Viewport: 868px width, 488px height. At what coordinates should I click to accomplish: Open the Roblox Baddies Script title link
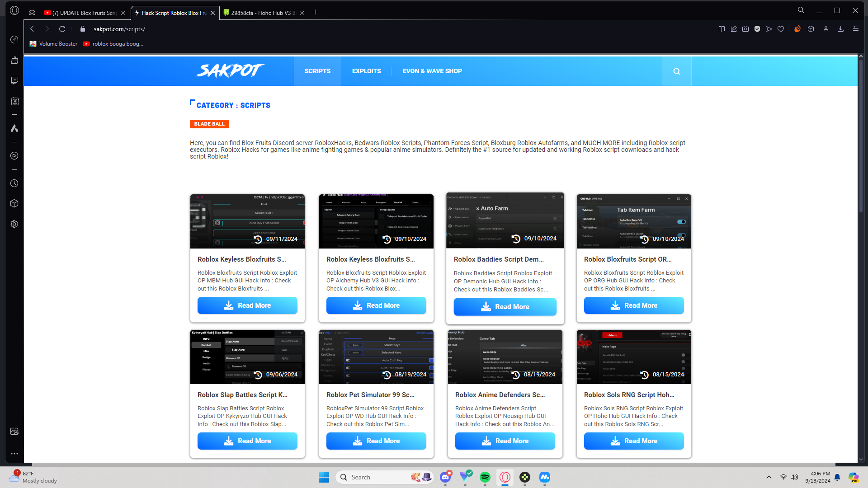499,259
